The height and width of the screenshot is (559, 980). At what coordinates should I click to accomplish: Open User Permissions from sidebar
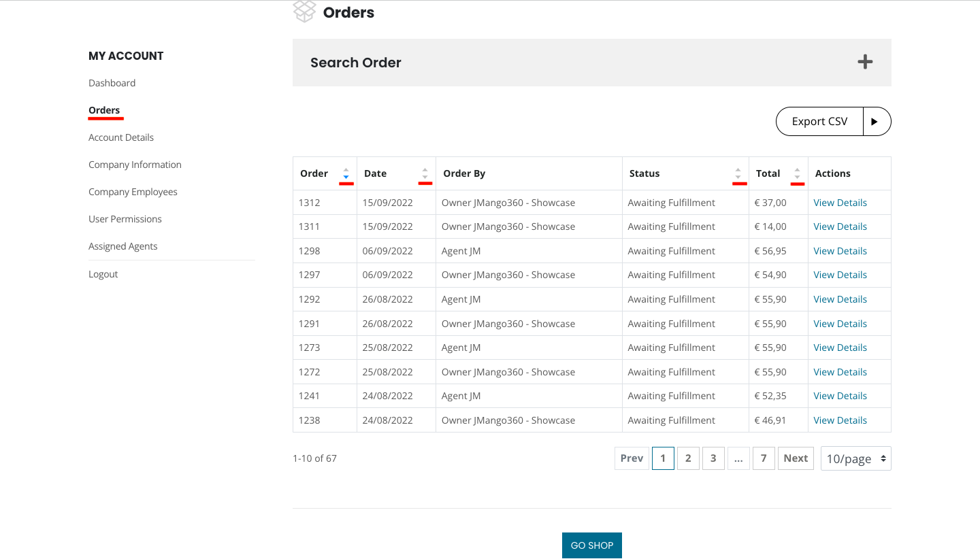[125, 219]
